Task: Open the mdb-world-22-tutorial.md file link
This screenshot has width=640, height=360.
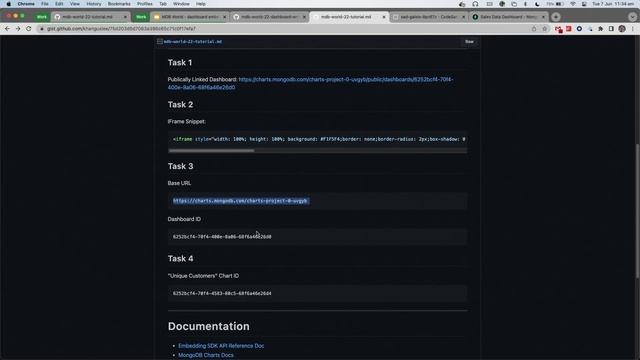Action: (193, 42)
